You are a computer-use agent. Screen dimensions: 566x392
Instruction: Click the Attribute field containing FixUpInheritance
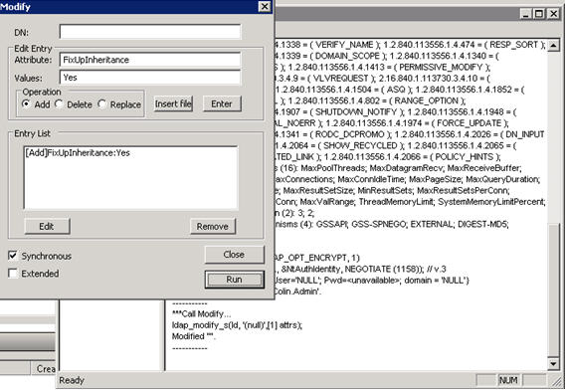coord(150,60)
